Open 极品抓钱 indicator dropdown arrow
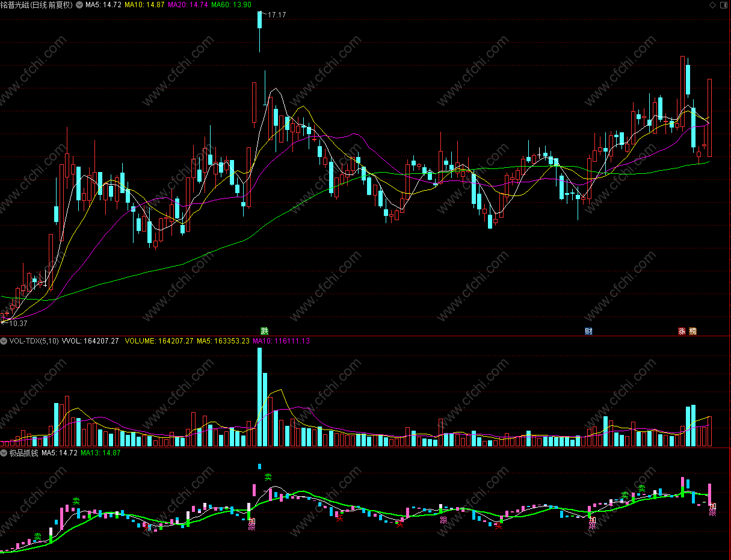 coord(4,453)
